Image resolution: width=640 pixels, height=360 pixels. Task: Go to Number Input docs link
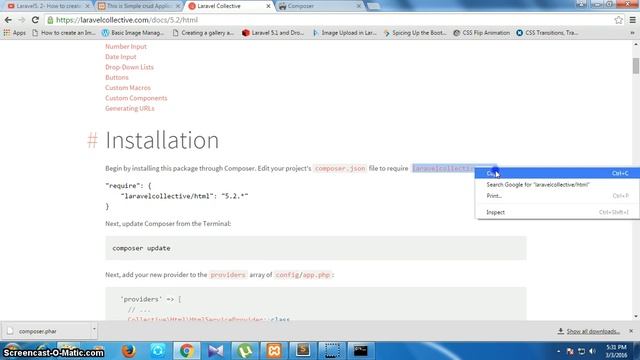pyautogui.click(x=126, y=47)
